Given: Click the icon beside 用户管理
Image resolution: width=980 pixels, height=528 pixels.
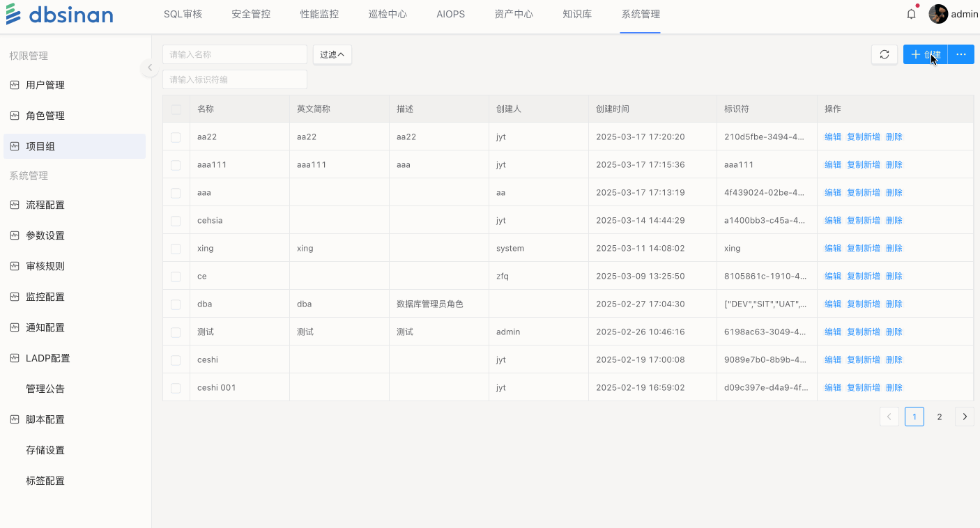Looking at the screenshot, I should [x=15, y=85].
